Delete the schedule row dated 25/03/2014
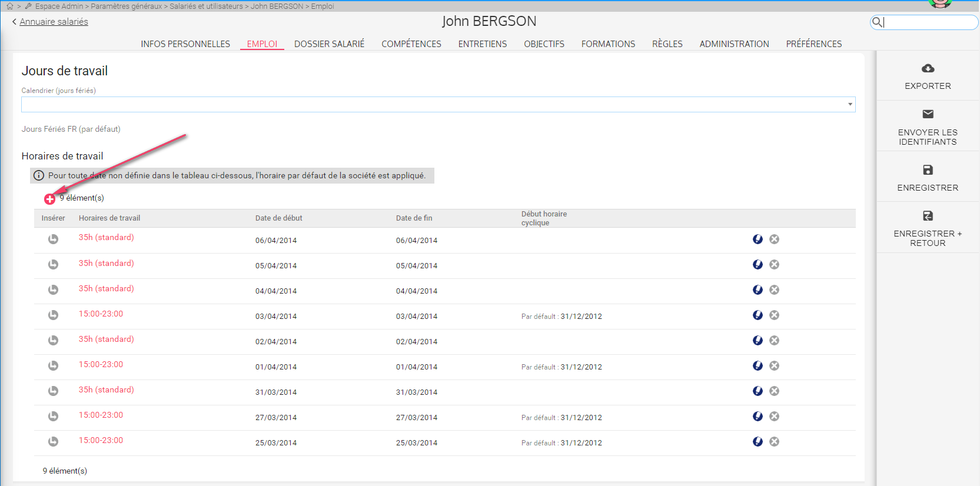 point(775,441)
